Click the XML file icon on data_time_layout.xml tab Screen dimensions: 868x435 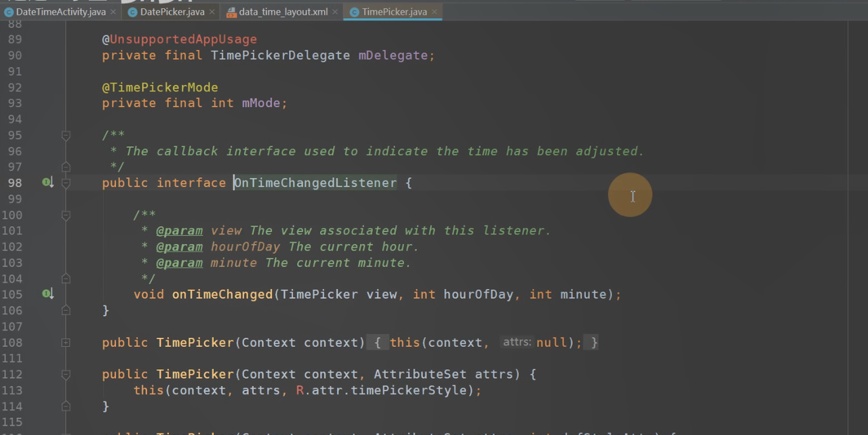pyautogui.click(x=231, y=12)
